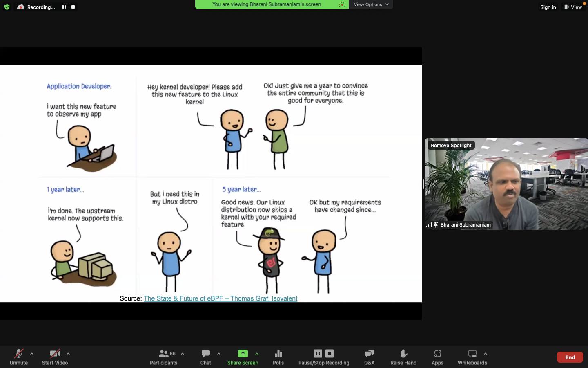Pause the recording in bottom toolbar

[318, 353]
